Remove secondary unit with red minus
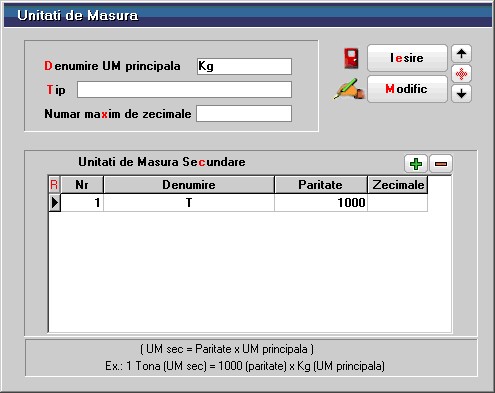Viewport: 495px width, 393px height. click(x=441, y=164)
